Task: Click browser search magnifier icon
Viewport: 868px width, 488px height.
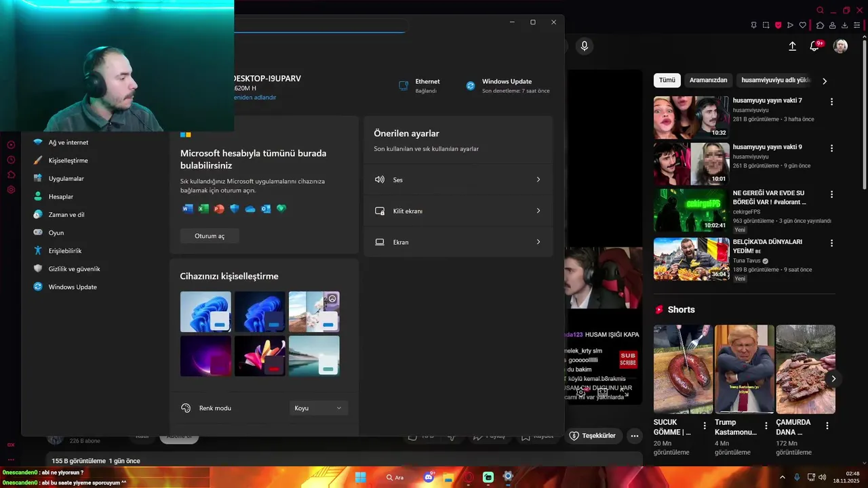Action: tap(820, 10)
